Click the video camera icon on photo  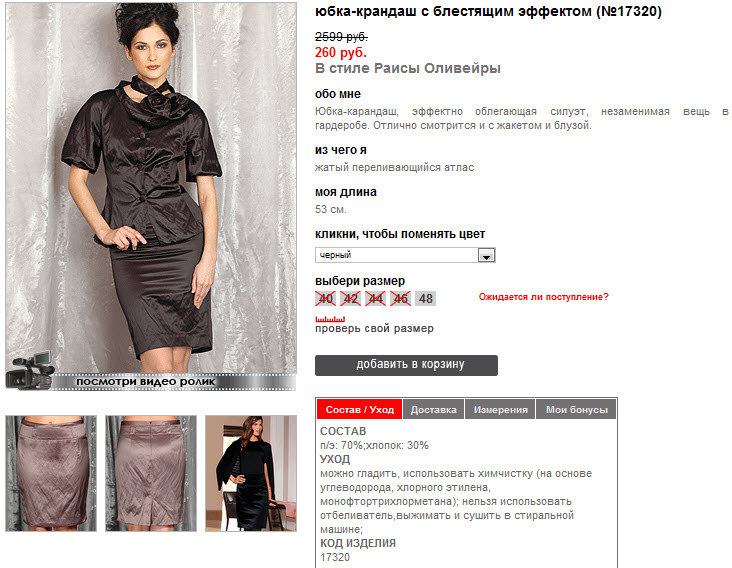[30, 371]
